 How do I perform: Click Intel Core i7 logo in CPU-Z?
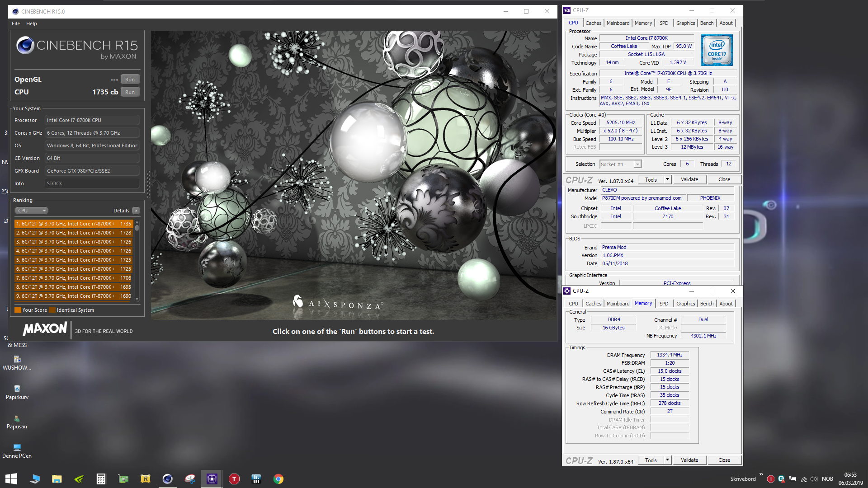pos(717,51)
